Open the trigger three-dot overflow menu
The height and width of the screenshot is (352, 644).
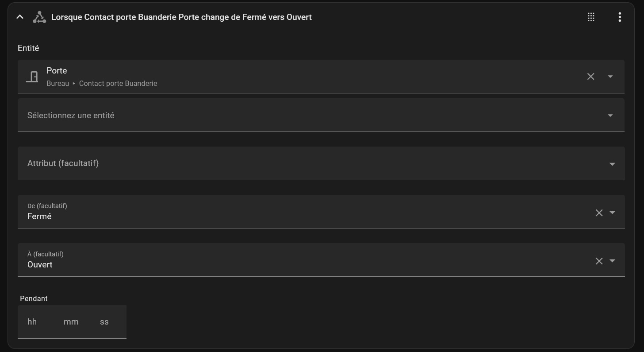[620, 17]
